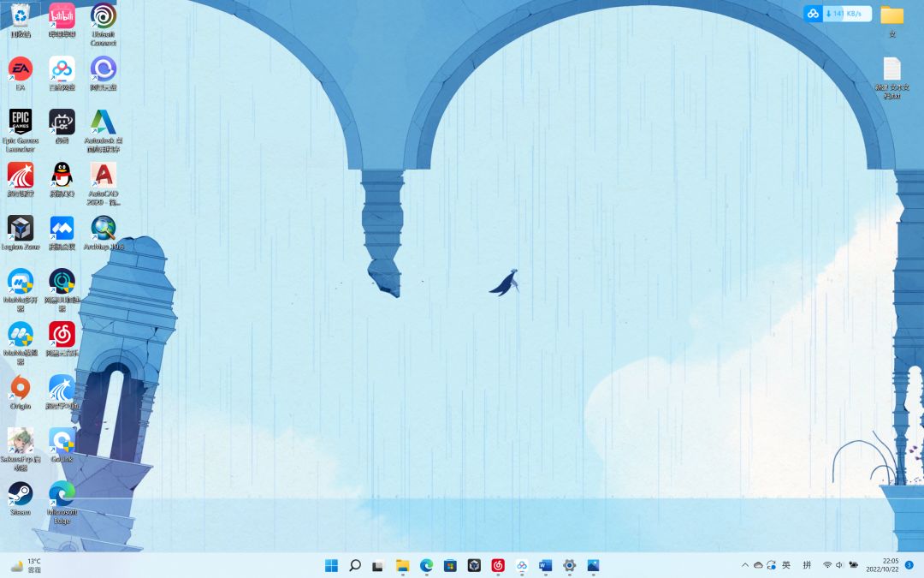Select the Autodesk desktop app shortcut
The width and height of the screenshot is (924, 578).
click(x=104, y=122)
